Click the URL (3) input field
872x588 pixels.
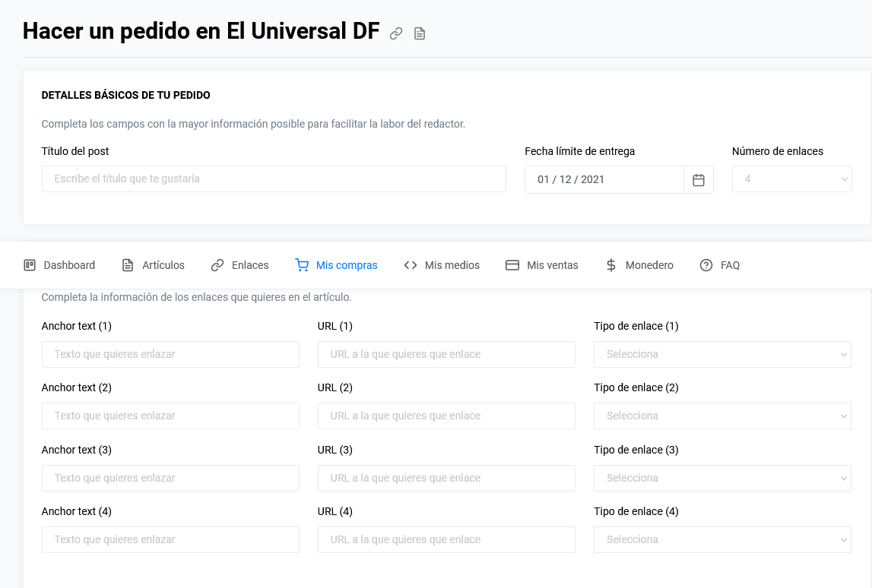(x=446, y=478)
